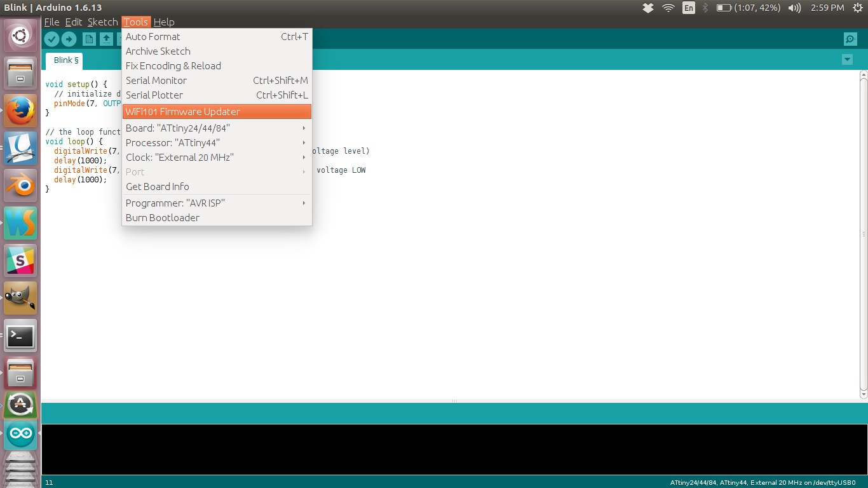868x488 pixels.
Task: Select Fix Encoding & Reload
Action: tap(217, 66)
